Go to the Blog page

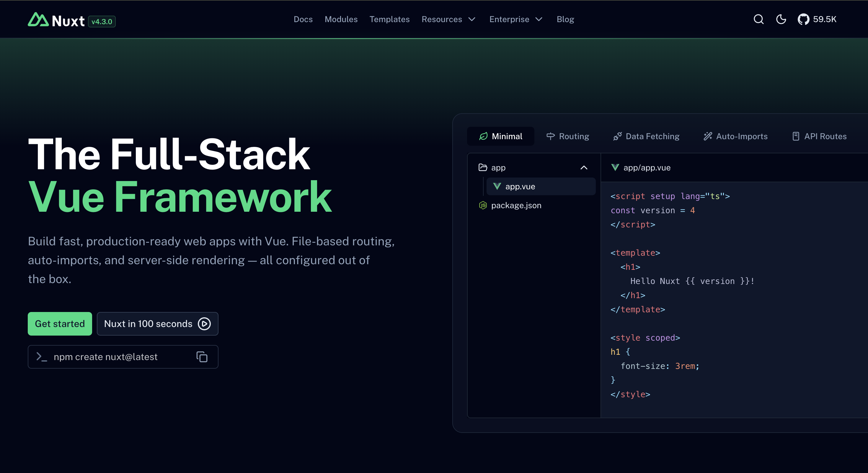565,19
